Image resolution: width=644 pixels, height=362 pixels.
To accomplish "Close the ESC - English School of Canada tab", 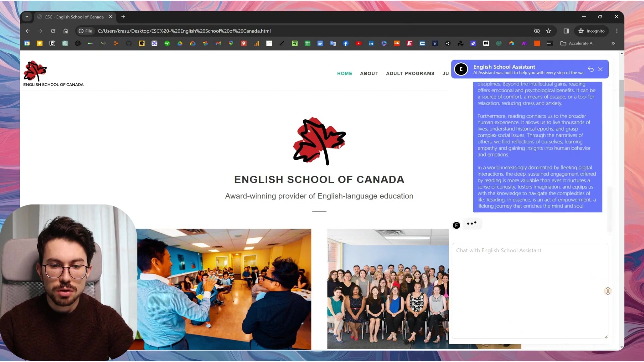I will pyautogui.click(x=110, y=17).
